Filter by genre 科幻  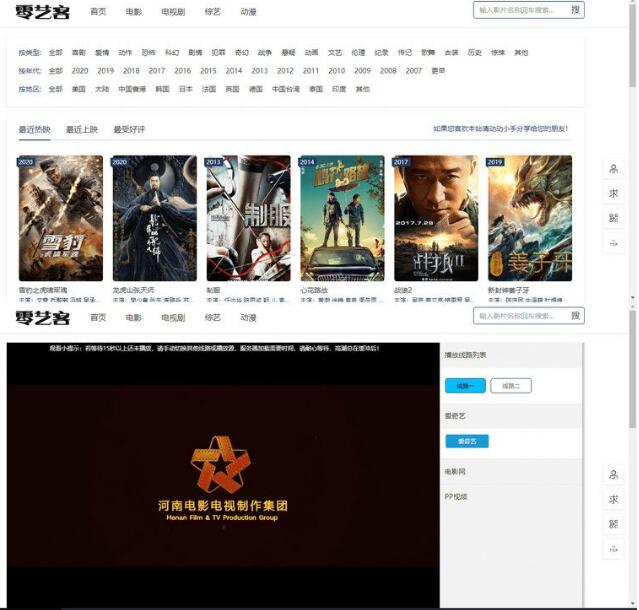(172, 53)
